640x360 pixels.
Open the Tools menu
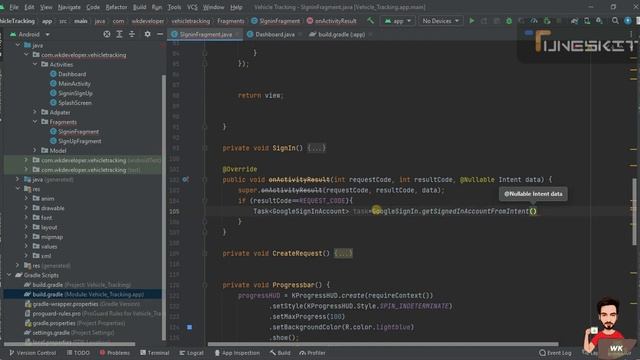click(x=174, y=7)
